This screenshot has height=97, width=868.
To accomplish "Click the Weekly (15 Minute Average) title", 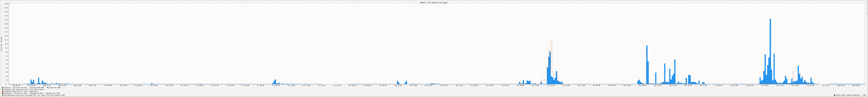I will pos(434,2).
